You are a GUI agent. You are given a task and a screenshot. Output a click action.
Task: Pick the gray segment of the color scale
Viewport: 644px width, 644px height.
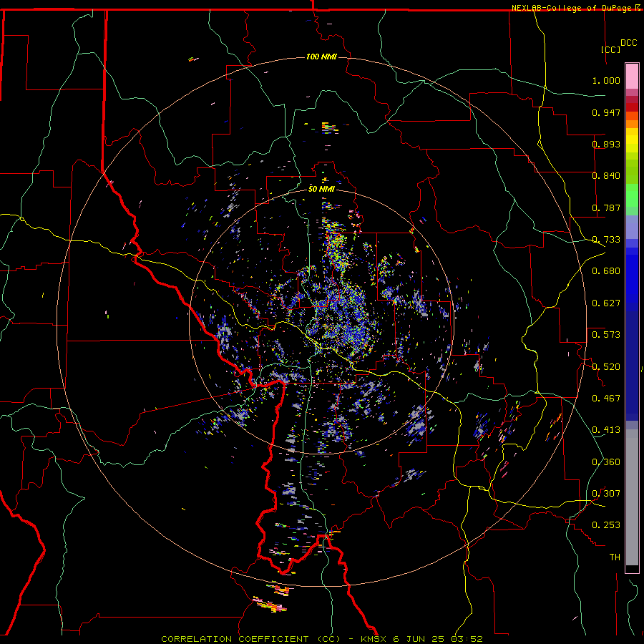[632, 497]
